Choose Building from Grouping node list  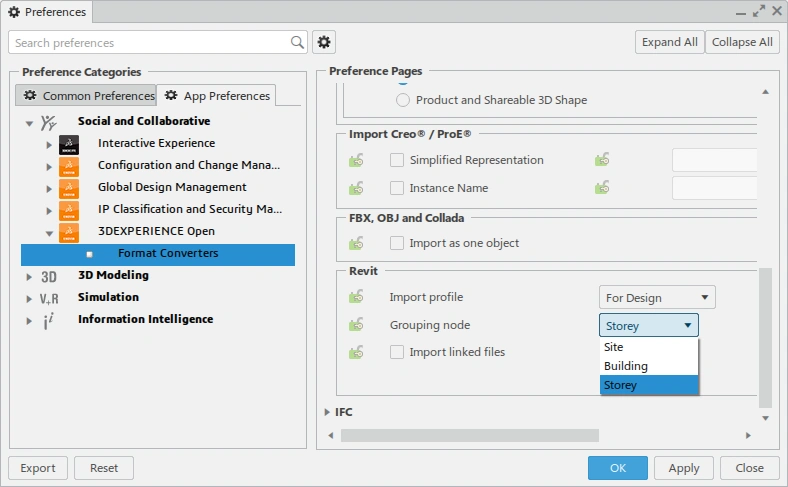[x=649, y=366]
